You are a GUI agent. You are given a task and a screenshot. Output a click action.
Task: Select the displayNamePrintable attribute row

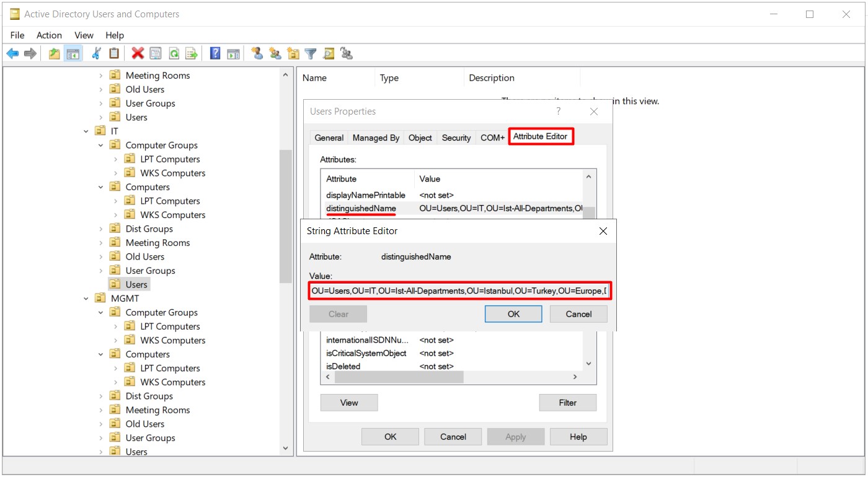453,195
